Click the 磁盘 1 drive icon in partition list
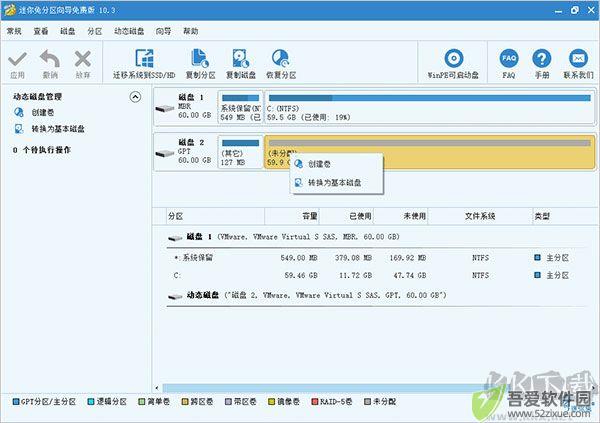Viewport: 600px width, 423px height. tap(175, 238)
